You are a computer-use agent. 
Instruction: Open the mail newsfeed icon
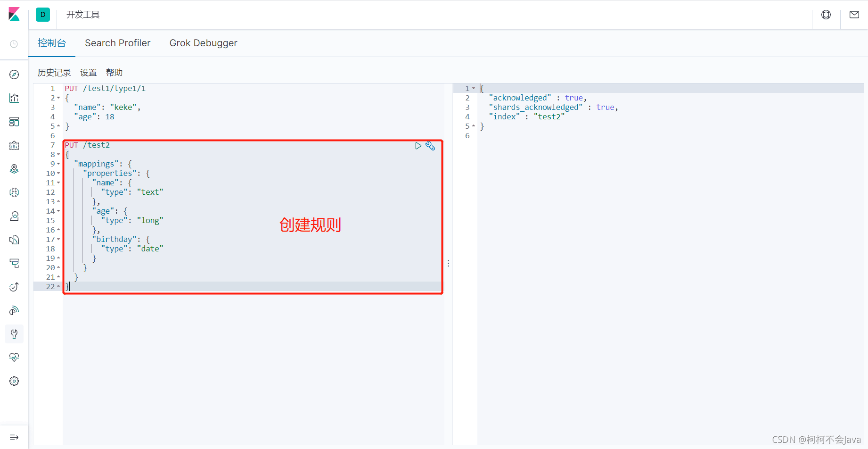[854, 15]
